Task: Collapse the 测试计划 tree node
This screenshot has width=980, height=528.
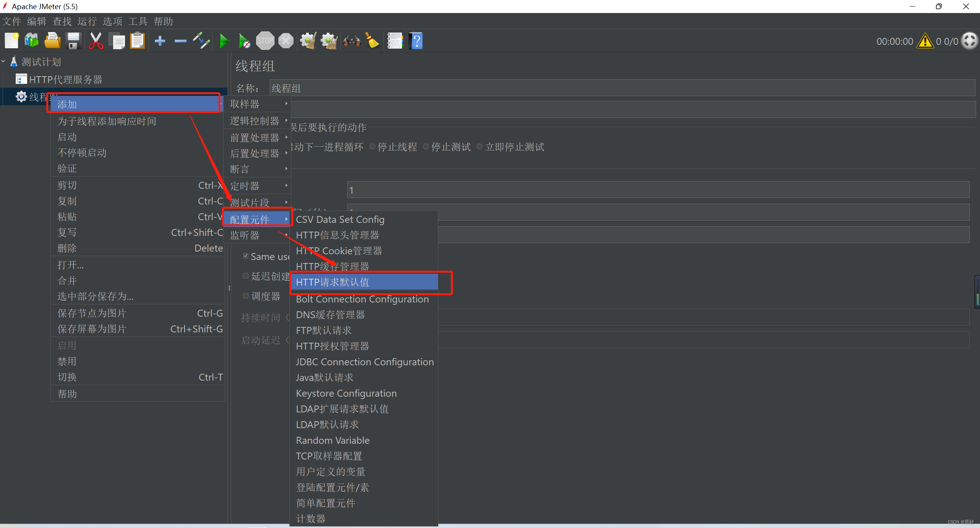Action: [x=3, y=61]
